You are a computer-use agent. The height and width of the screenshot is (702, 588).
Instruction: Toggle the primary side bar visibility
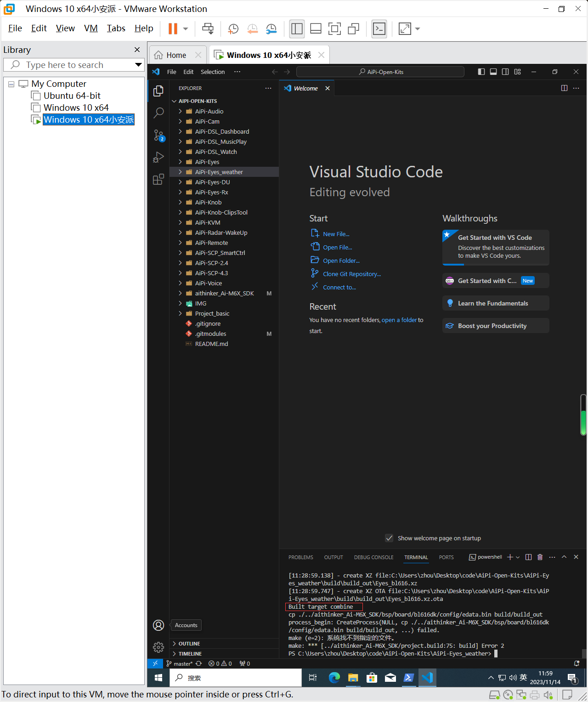pyautogui.click(x=481, y=72)
